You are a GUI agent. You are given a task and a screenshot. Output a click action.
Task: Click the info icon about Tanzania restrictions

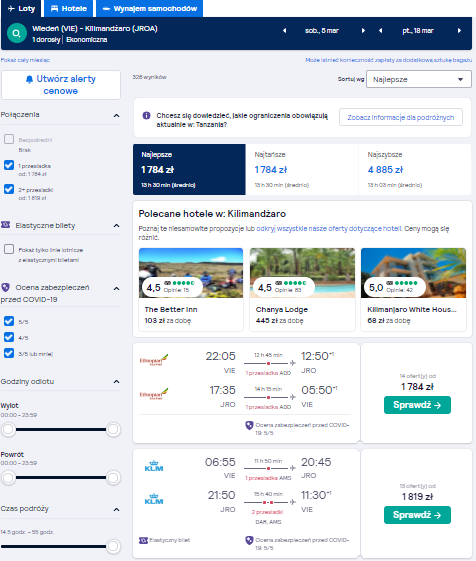tap(146, 116)
